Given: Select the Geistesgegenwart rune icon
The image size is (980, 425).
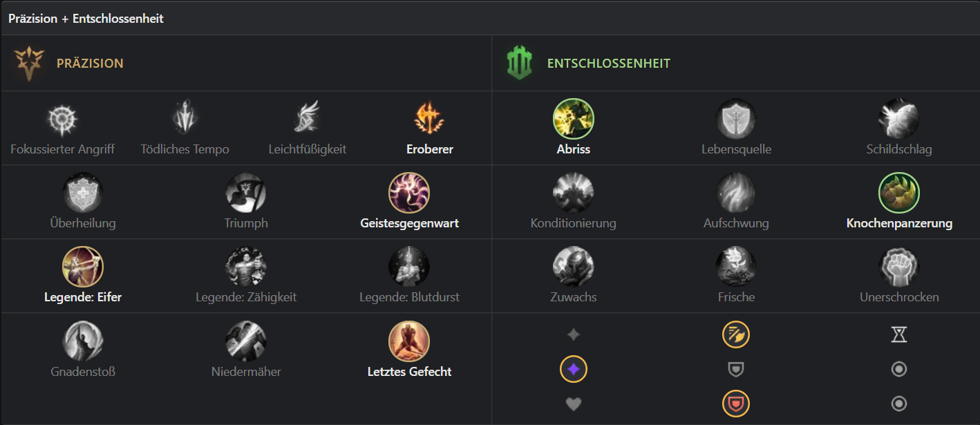Looking at the screenshot, I should tap(409, 193).
